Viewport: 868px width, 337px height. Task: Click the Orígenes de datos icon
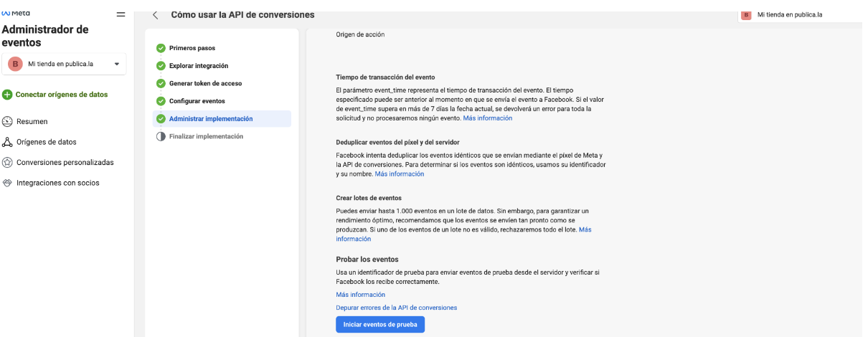[7, 142]
